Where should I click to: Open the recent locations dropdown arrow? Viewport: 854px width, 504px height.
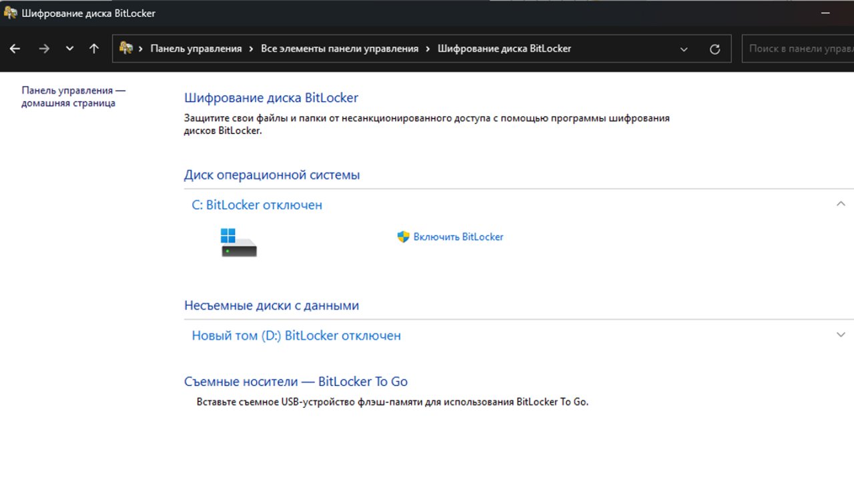click(69, 49)
